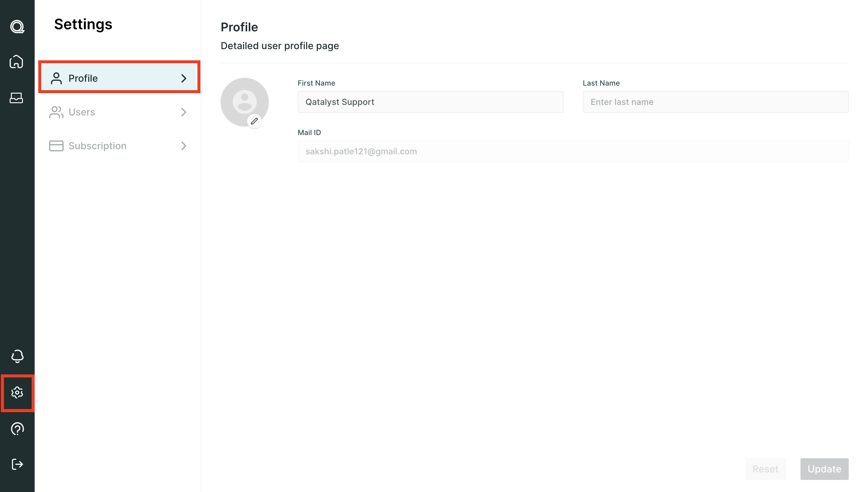This screenshot has height=492, width=868.
Task: Click the Mail ID field
Action: tap(573, 151)
